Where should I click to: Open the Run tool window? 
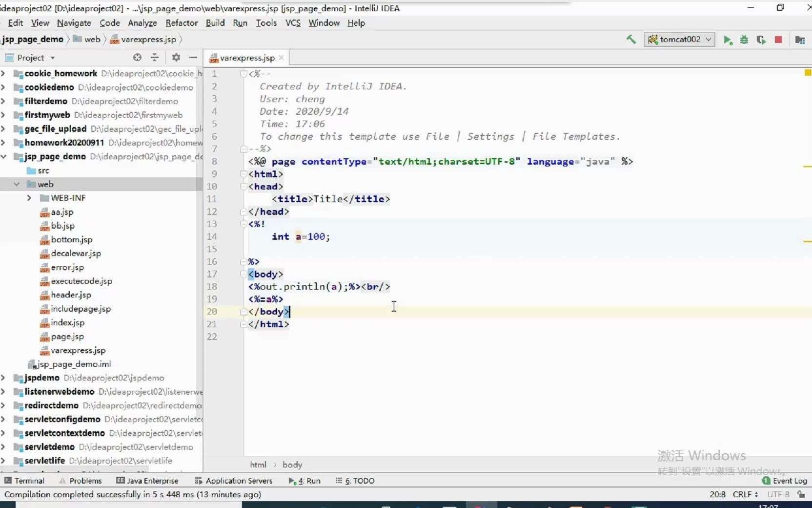point(304,481)
